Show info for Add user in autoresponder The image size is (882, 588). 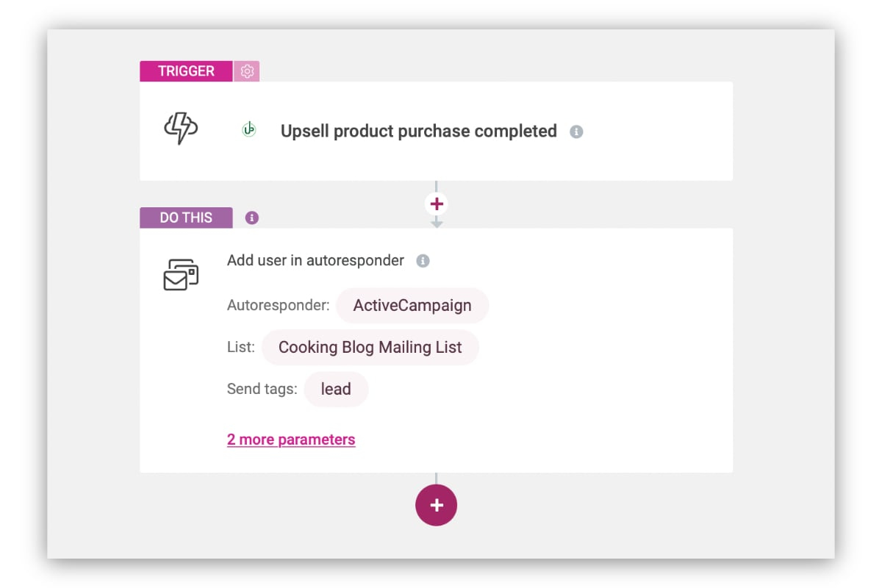pyautogui.click(x=423, y=260)
